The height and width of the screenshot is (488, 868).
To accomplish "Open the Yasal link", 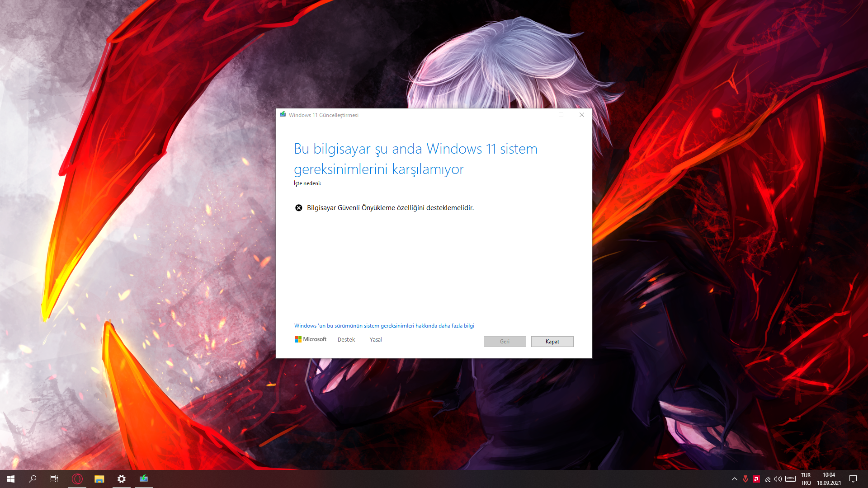I will pos(375,340).
